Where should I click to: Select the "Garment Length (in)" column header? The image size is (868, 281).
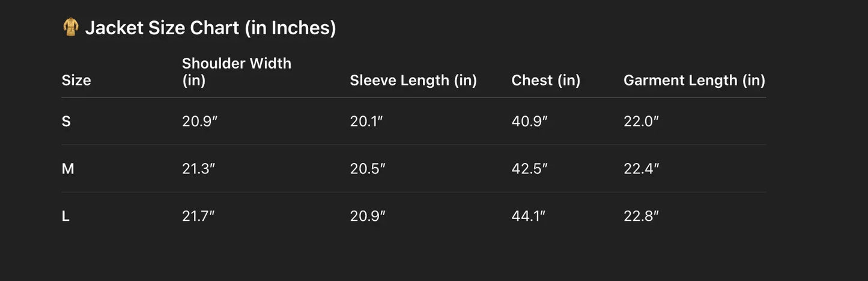(x=694, y=80)
